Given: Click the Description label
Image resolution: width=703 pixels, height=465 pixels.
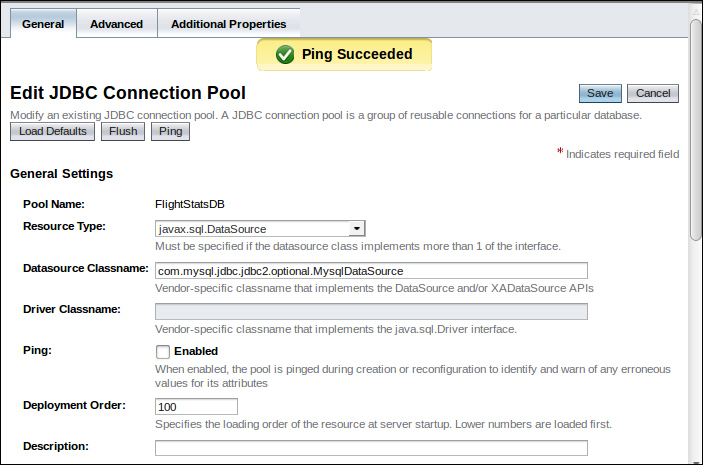Looking at the screenshot, I should point(56,447).
